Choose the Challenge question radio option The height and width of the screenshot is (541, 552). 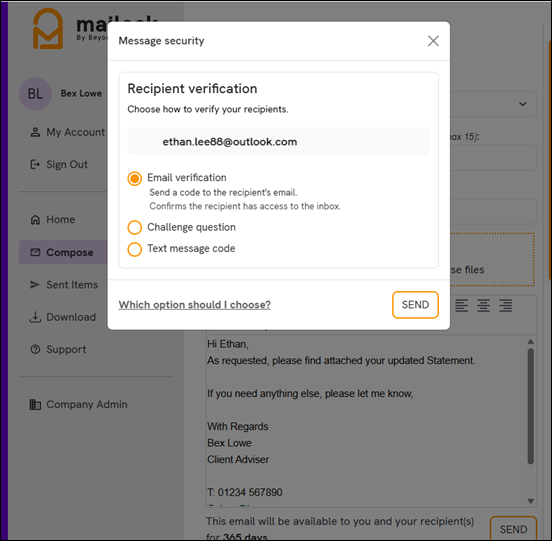(x=134, y=228)
